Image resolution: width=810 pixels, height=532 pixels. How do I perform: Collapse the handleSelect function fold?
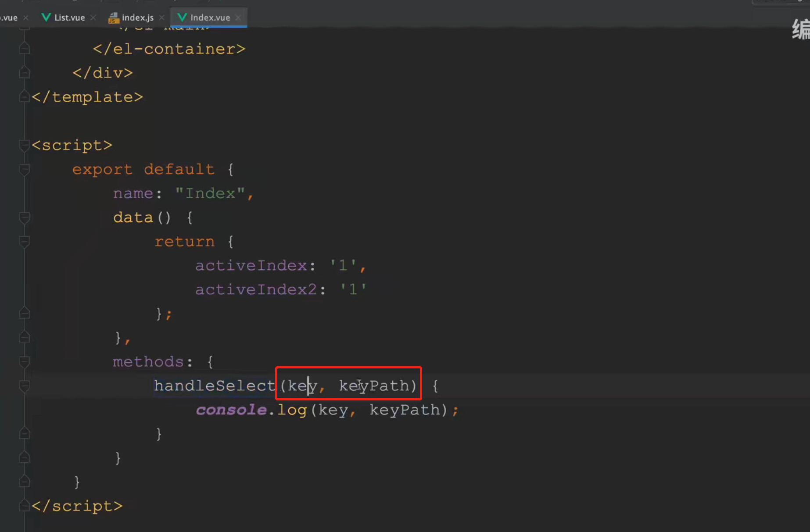click(x=25, y=386)
